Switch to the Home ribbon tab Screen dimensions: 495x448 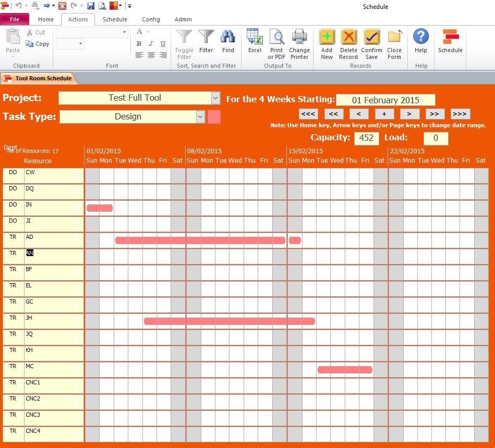pyautogui.click(x=46, y=19)
